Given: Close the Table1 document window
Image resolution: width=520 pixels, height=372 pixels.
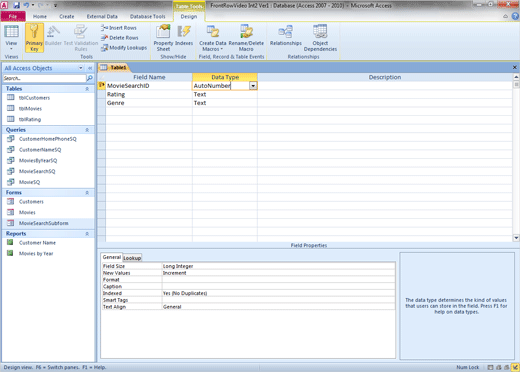Looking at the screenshot, I should [x=515, y=67].
